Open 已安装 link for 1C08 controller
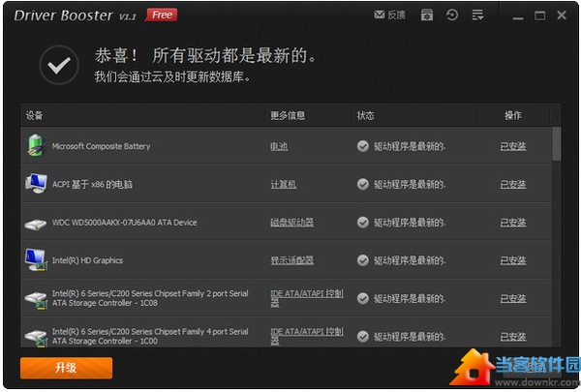Viewport: 581px width, 392px height. (513, 299)
